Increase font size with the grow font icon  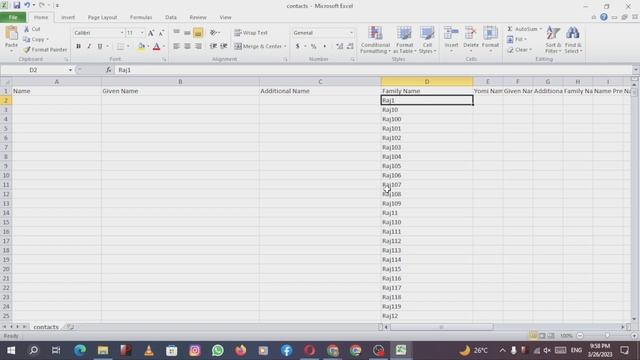tap(151, 33)
